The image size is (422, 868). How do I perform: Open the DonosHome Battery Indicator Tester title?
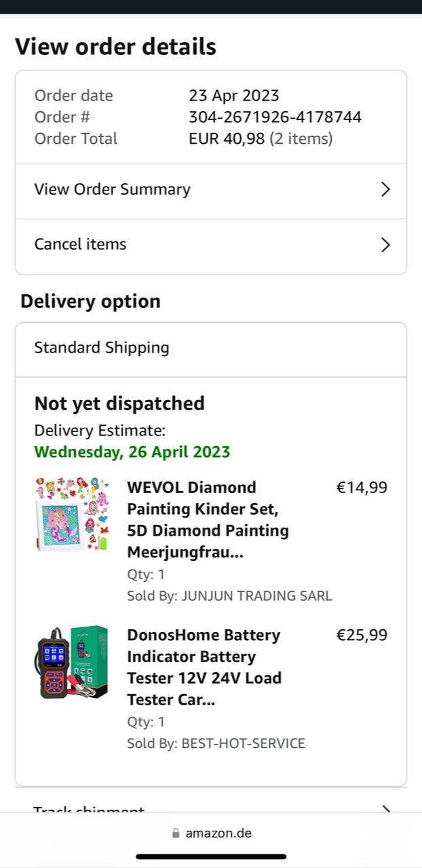204,667
